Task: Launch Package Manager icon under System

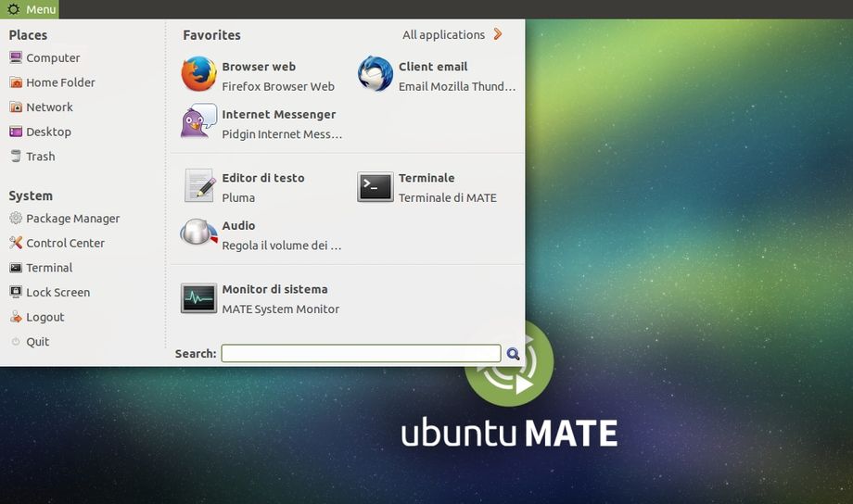Action: [16, 218]
